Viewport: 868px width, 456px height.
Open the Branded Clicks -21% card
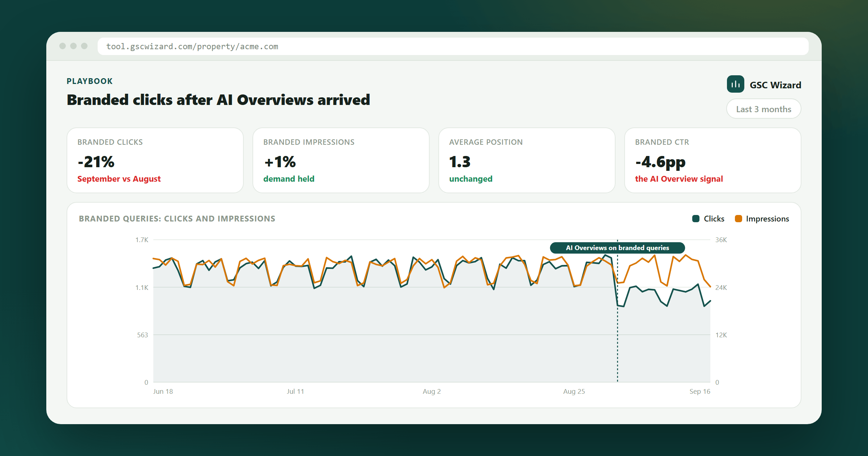(155, 160)
